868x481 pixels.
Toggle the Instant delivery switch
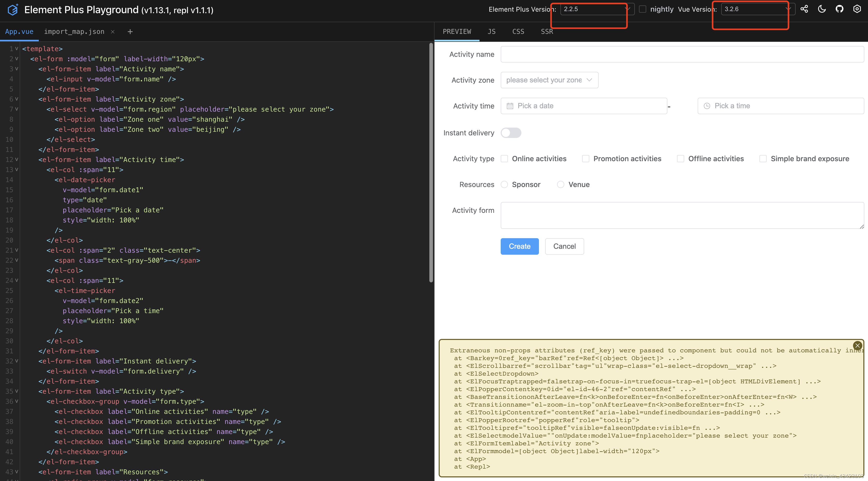pyautogui.click(x=511, y=133)
